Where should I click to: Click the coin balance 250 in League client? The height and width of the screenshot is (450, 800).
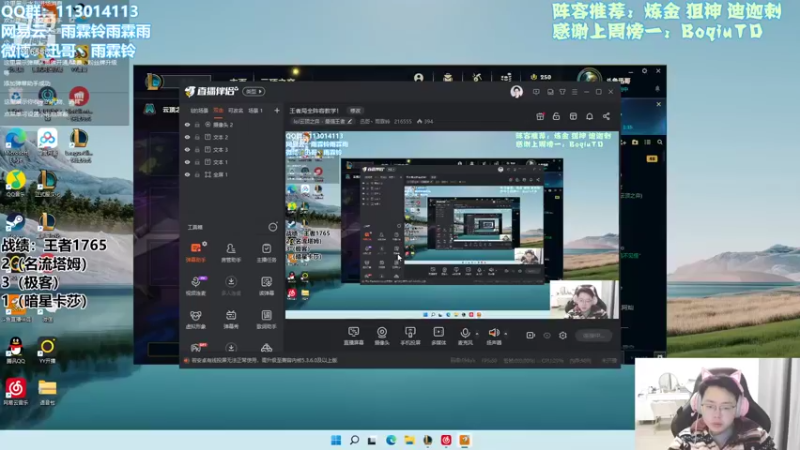point(541,77)
